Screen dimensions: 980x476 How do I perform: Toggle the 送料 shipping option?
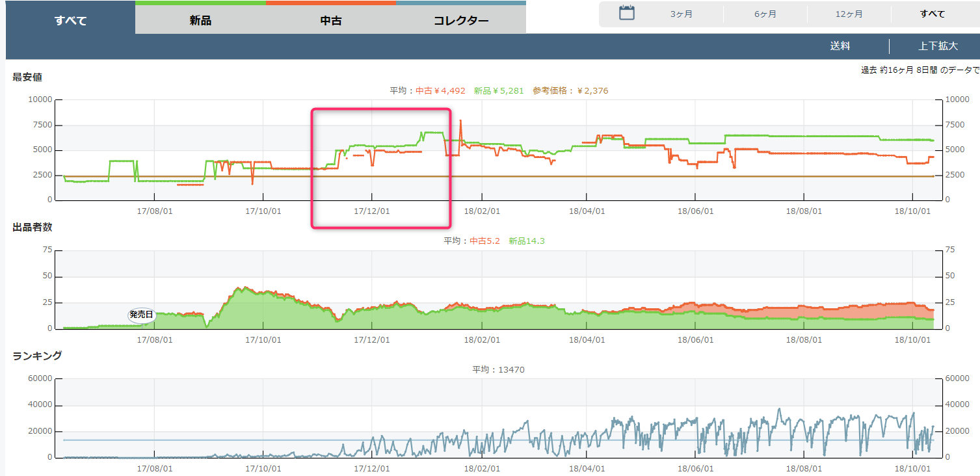coord(840,46)
